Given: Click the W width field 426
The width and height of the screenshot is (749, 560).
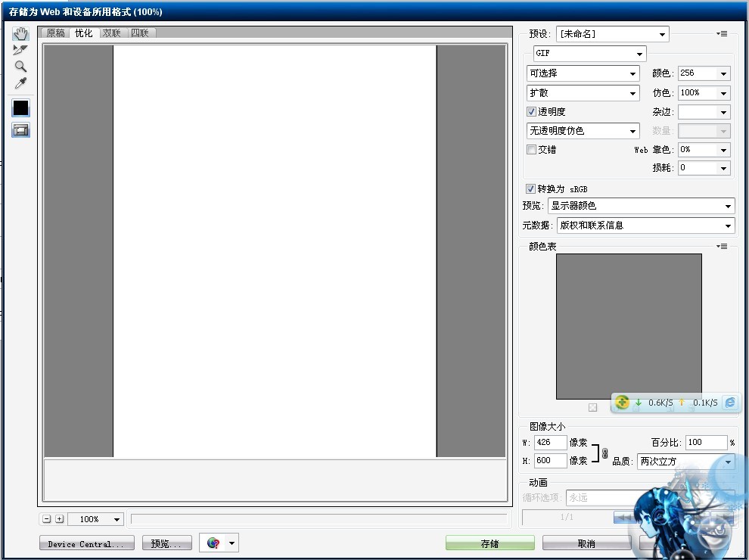Looking at the screenshot, I should 550,443.
